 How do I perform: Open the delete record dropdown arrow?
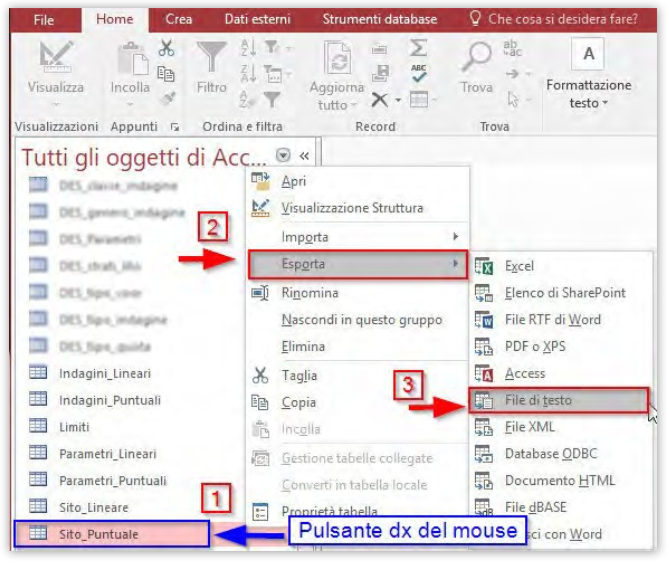[x=398, y=100]
